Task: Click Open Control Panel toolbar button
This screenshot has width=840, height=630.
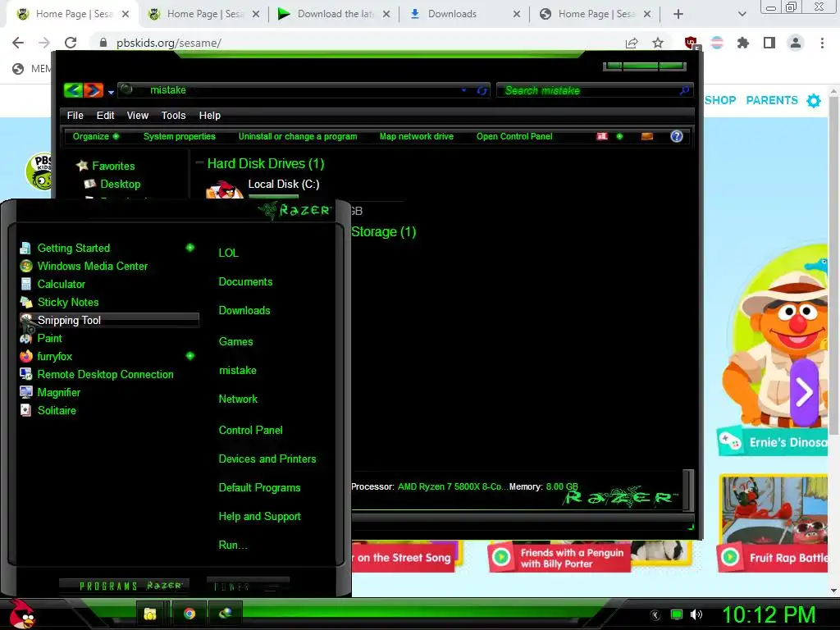Action: pos(514,137)
